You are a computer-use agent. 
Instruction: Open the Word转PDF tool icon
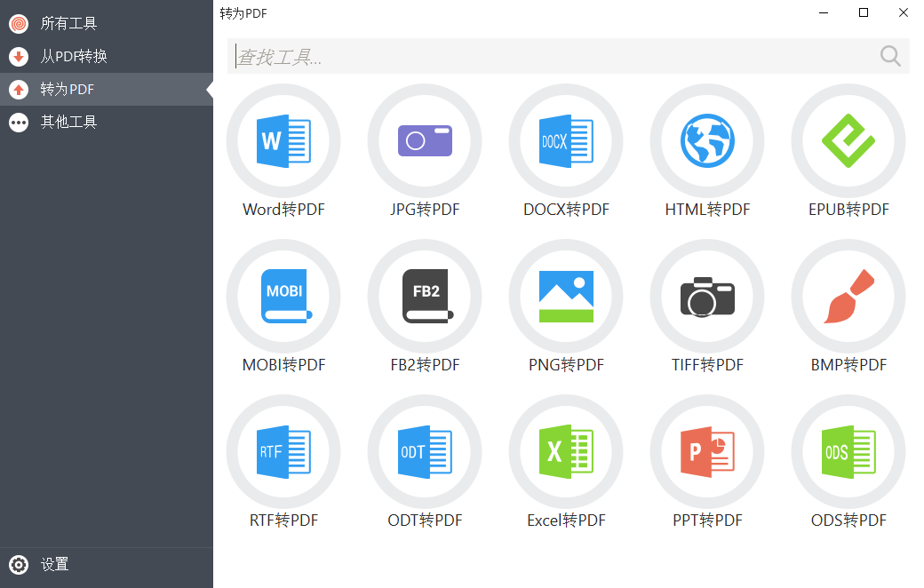tap(283, 141)
